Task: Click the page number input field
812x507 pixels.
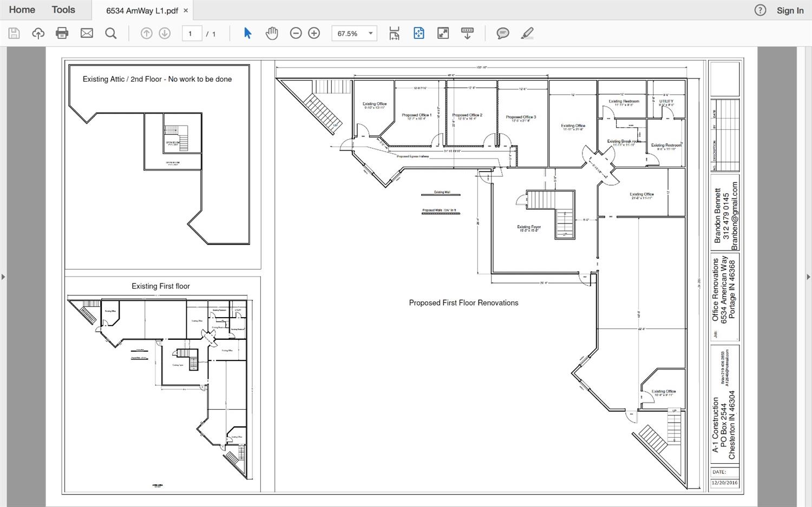Action: click(x=191, y=34)
